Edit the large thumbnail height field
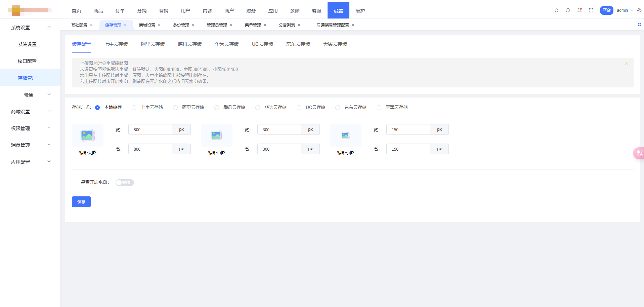Screen dimensions: 644x307 pyautogui.click(x=150, y=149)
